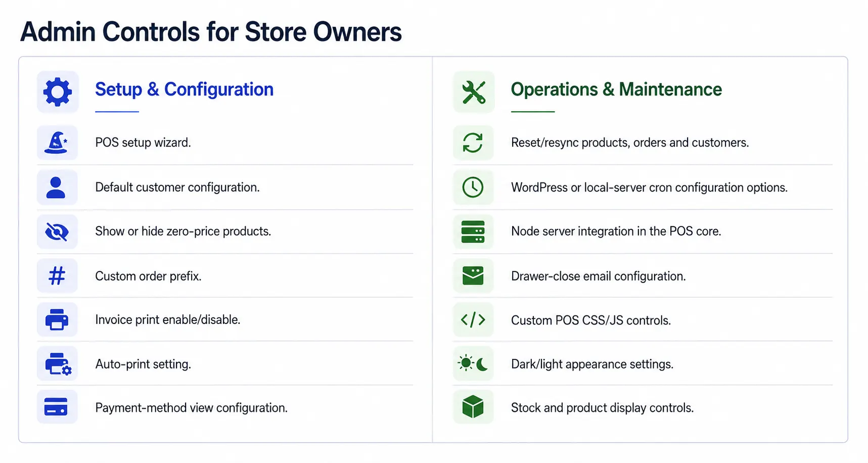Click the server stack icon for Node integration
This screenshot has height=463, width=868.
tap(473, 231)
